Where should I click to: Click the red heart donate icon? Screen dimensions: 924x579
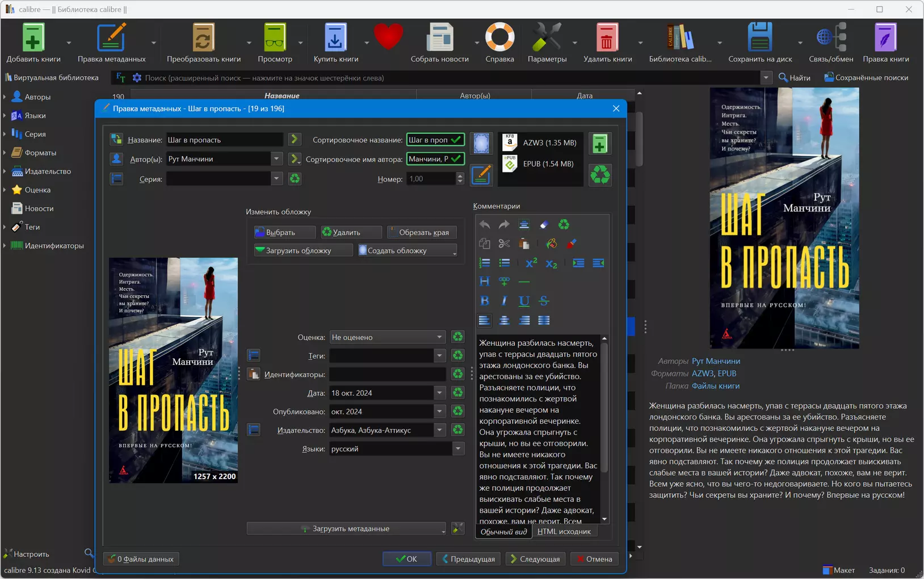(x=388, y=37)
